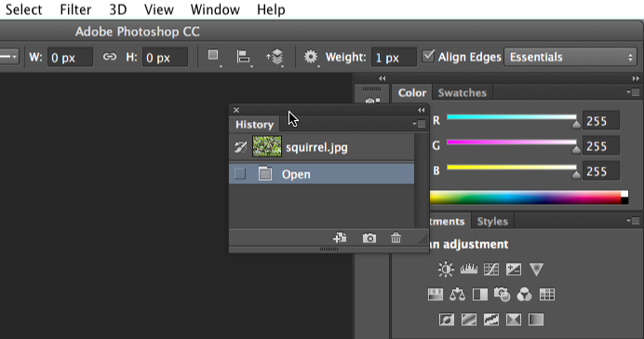This screenshot has width=644, height=339.
Task: Switch to the Color tab
Action: pyautogui.click(x=412, y=93)
